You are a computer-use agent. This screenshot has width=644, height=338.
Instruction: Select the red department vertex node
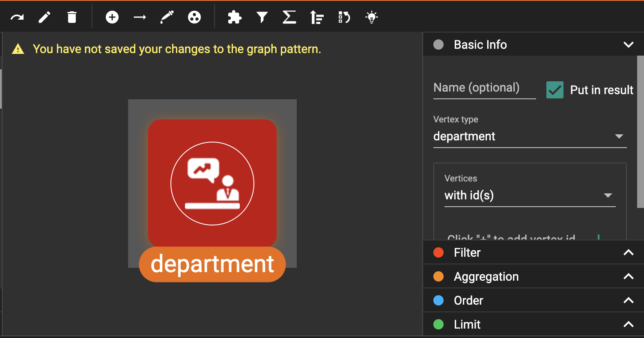tap(212, 184)
